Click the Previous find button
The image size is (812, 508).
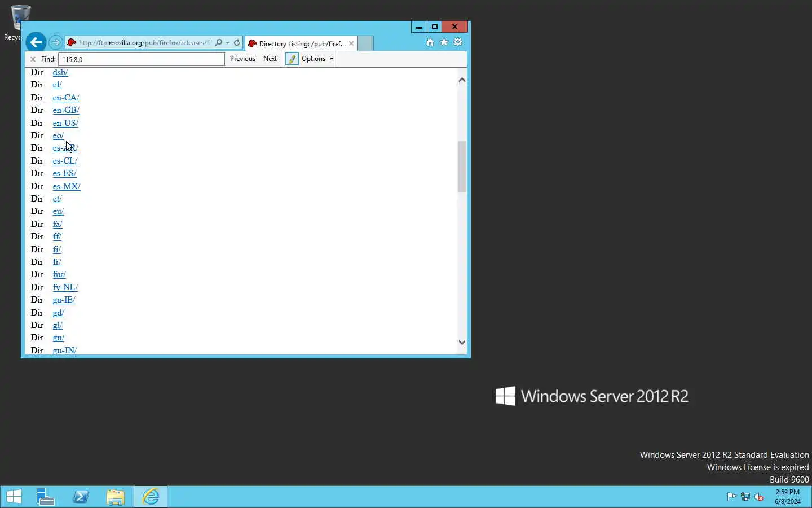(242, 59)
